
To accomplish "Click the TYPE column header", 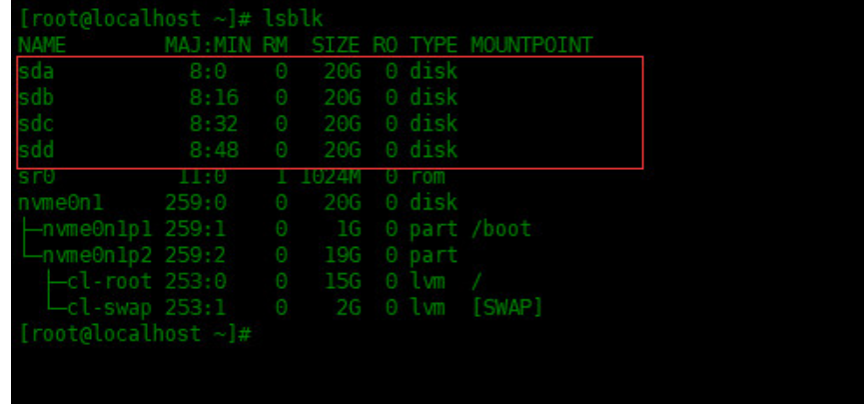I will point(433,45).
